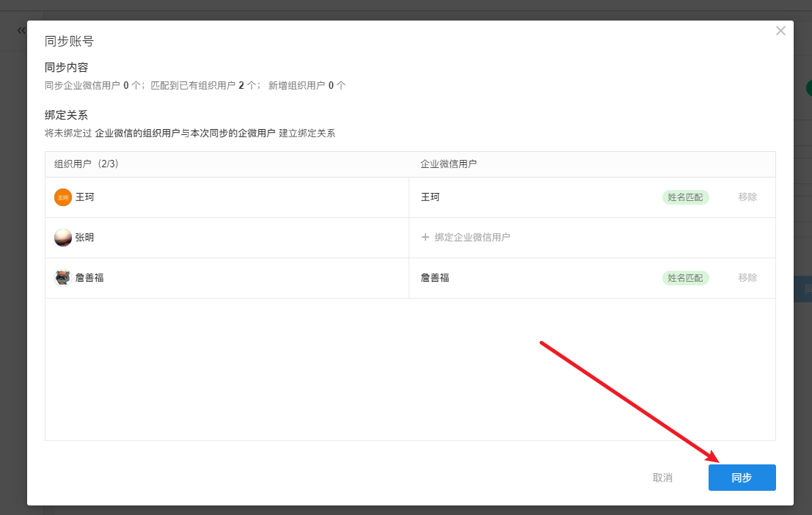Click 詹善福's avatar icon
Screen dimensions: 812x515
63,278
